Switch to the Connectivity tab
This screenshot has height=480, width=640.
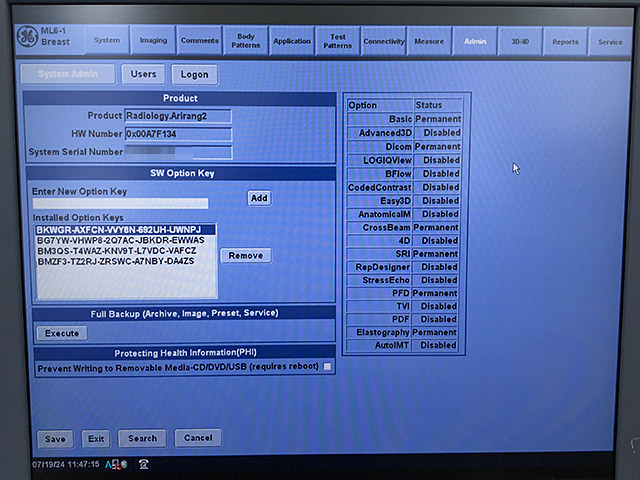[384, 41]
